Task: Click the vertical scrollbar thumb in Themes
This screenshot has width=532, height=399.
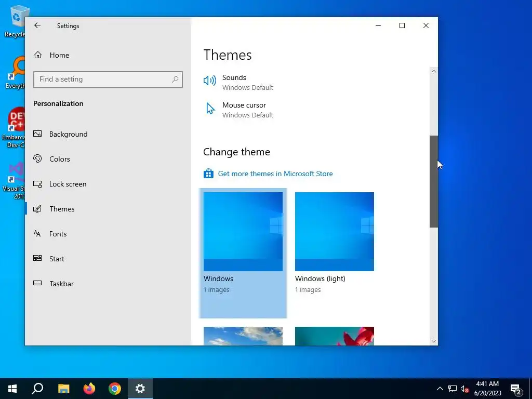Action: click(434, 181)
